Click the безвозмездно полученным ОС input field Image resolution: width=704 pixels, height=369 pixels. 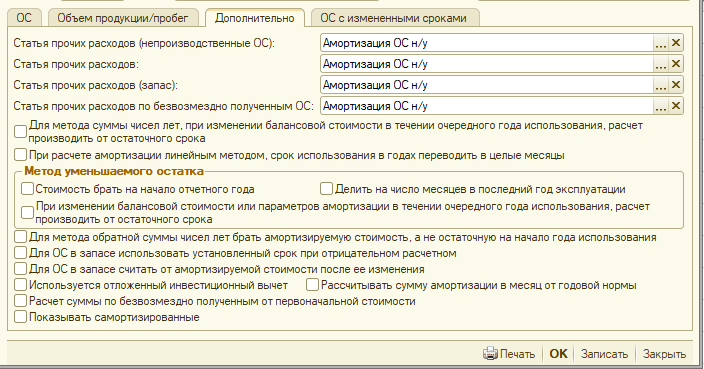pos(487,106)
